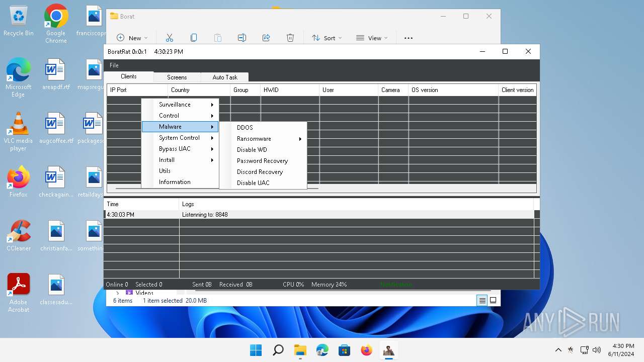The image size is (644, 362).
Task: Switch Explorer to details view icon
Action: [x=482, y=301]
